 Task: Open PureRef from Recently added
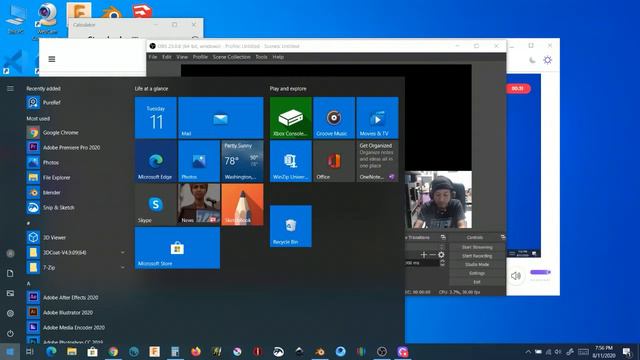pos(76,102)
